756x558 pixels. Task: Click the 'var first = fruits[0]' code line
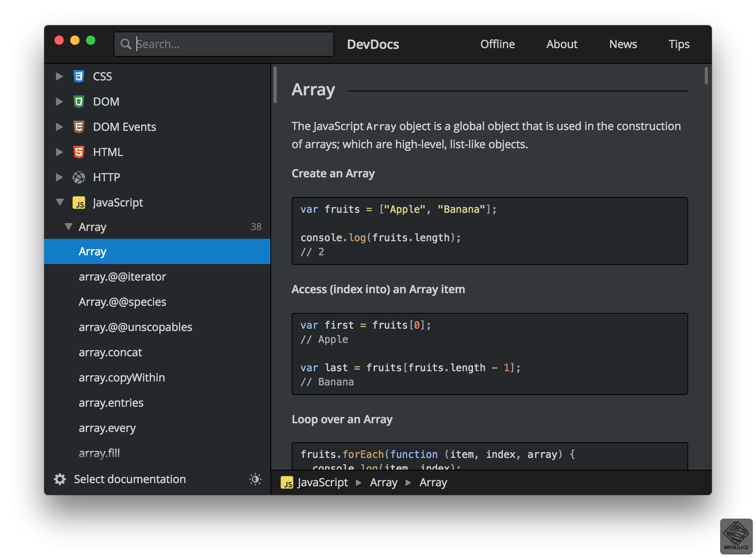tap(365, 325)
